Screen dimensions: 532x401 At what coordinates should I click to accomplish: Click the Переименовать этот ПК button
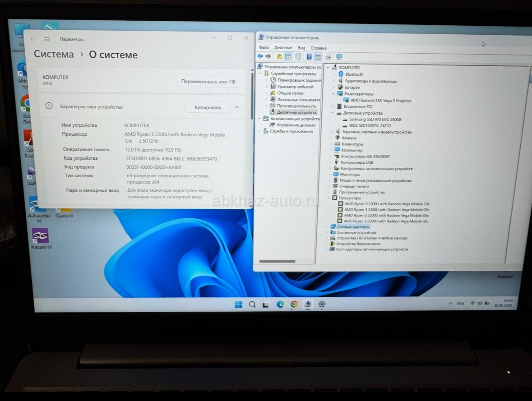click(208, 82)
